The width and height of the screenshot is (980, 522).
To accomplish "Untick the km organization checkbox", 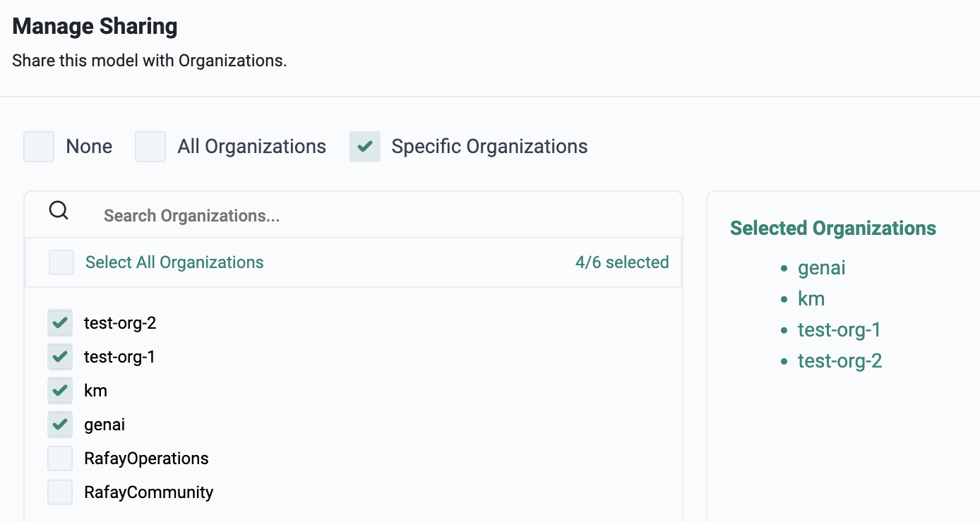I will [60, 391].
